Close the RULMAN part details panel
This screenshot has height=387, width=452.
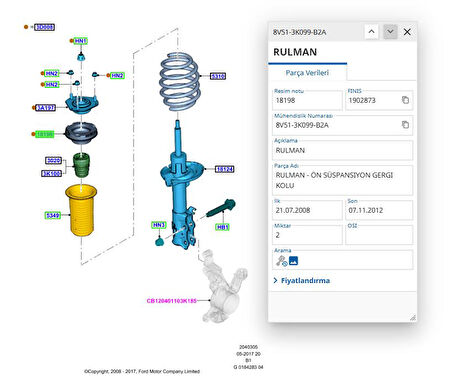click(x=407, y=32)
